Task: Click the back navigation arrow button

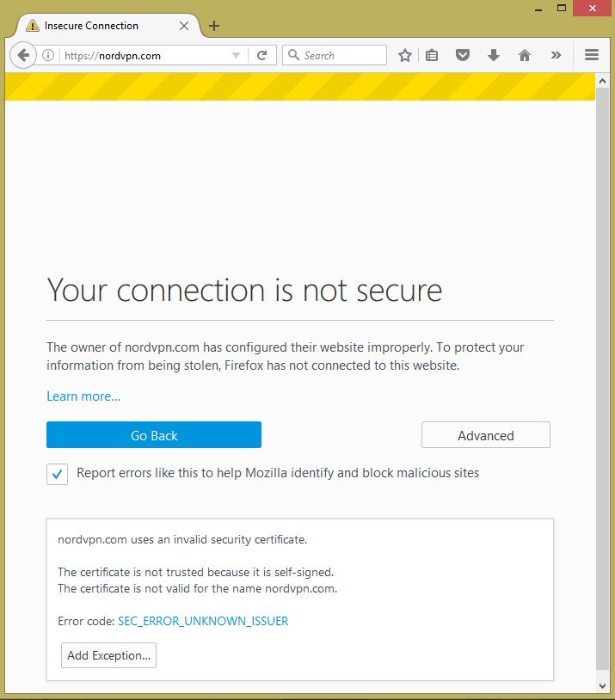Action: click(23, 55)
